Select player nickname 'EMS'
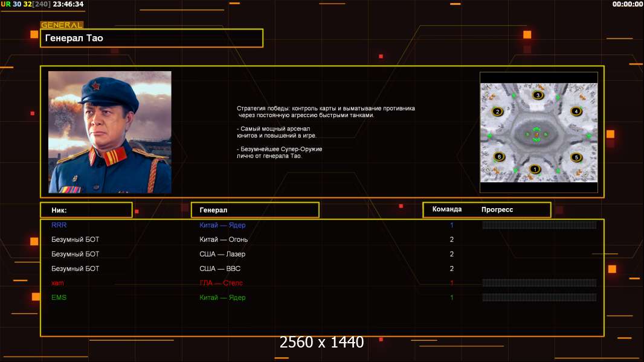 (59, 297)
